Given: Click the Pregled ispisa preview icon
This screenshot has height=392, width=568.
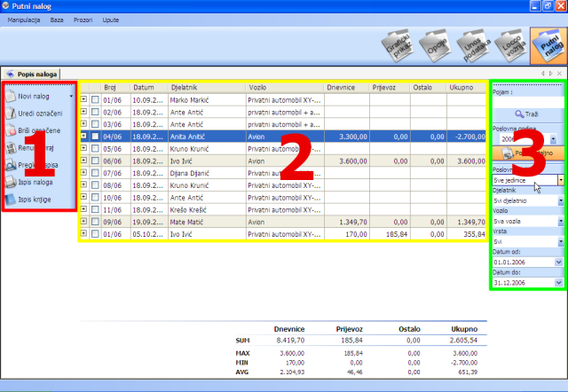Looking at the screenshot, I should (x=11, y=165).
